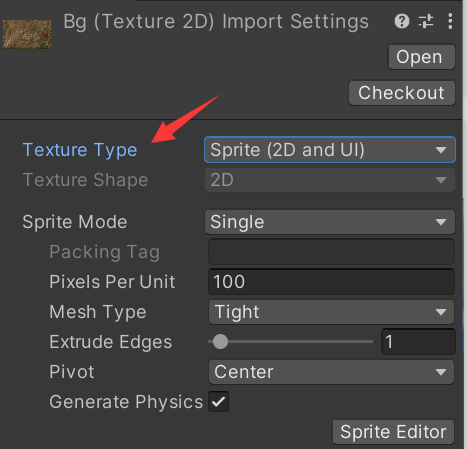Click the disabled Texture Shape dropdown
467x449 pixels.
[330, 180]
